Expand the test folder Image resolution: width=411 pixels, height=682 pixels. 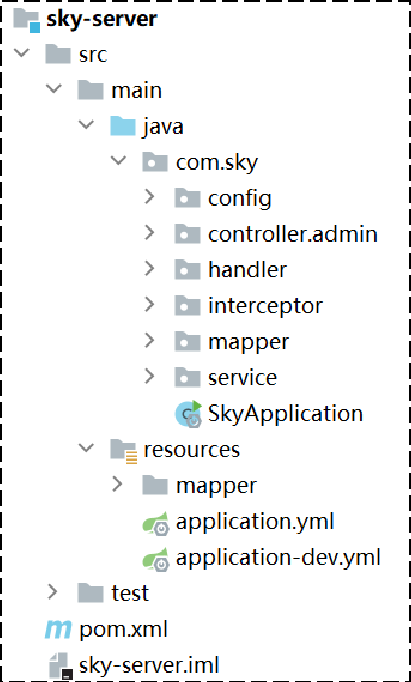(52, 592)
